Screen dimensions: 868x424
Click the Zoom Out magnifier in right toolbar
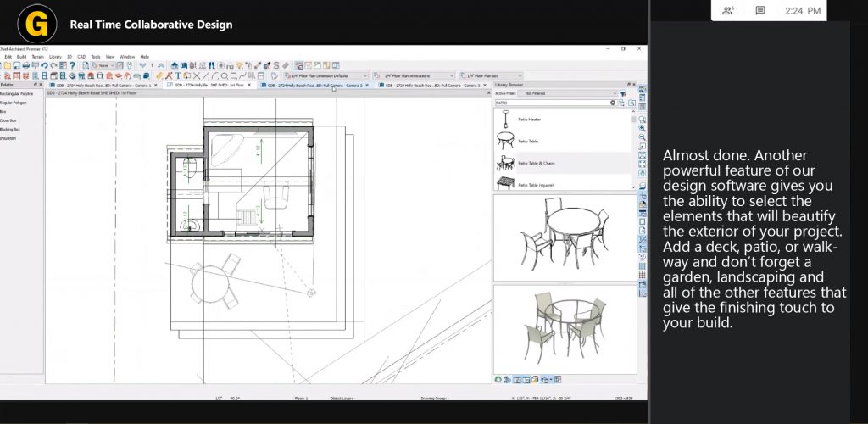643,137
